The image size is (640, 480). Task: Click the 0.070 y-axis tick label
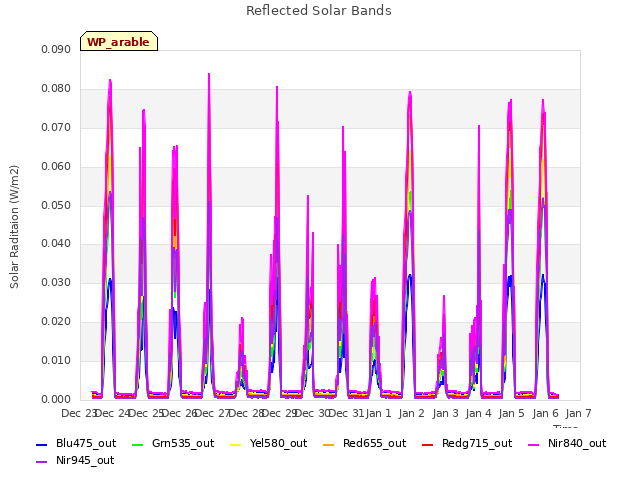(56, 127)
